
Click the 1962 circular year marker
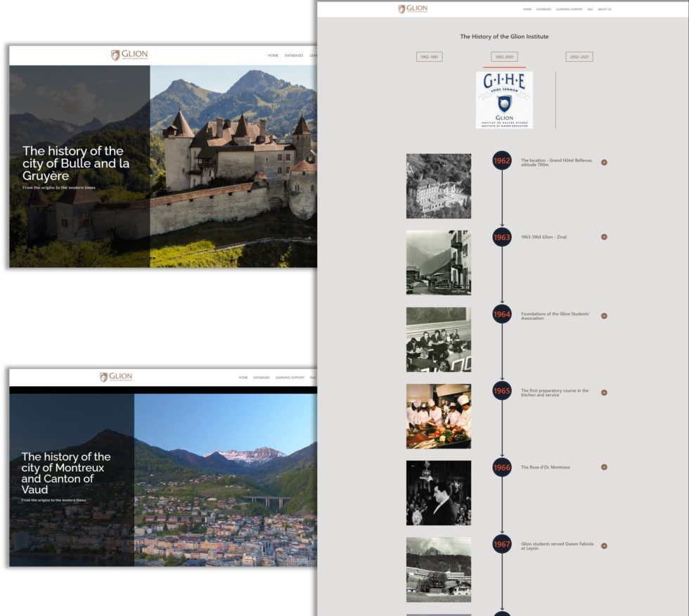coord(501,161)
